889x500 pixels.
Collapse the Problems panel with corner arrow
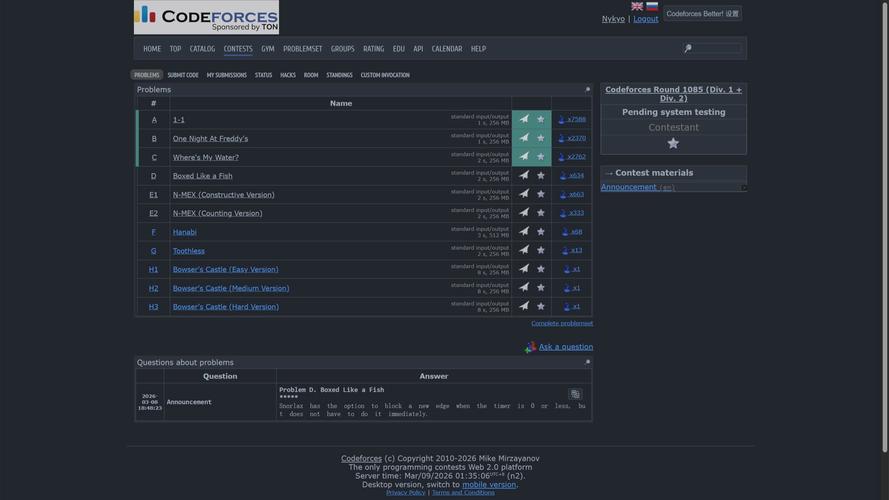tap(587, 89)
